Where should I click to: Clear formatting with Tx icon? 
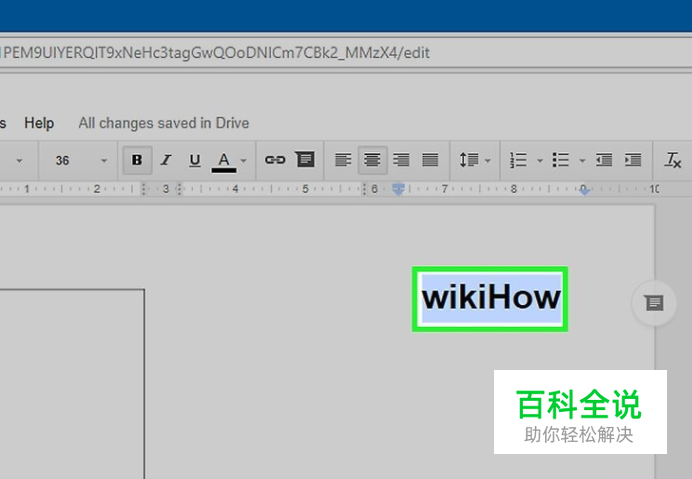(x=673, y=160)
